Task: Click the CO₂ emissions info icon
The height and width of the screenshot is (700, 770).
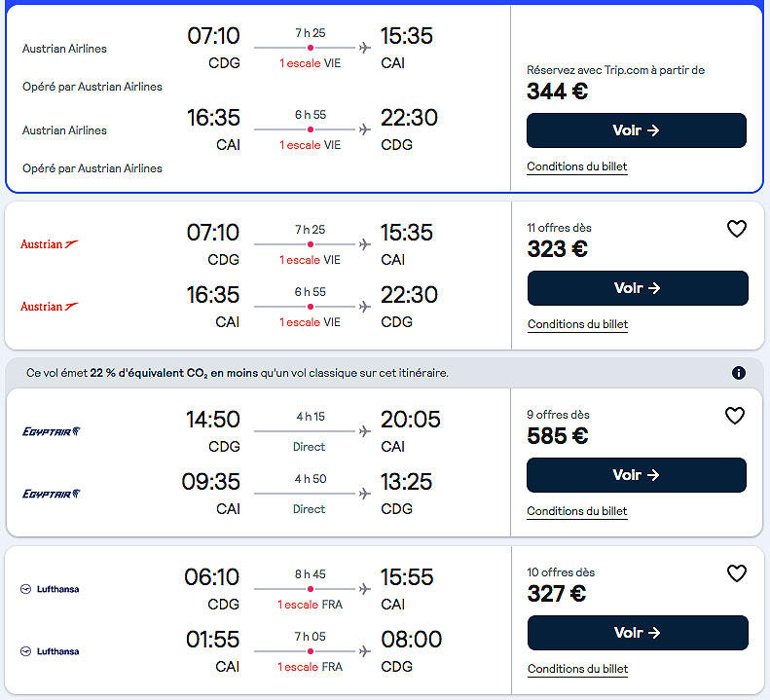Action: click(739, 373)
